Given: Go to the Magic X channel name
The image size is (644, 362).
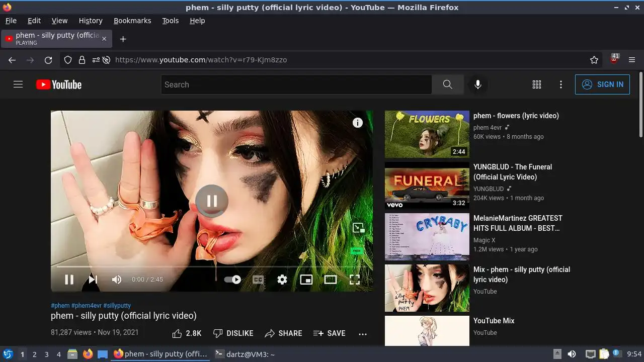Looking at the screenshot, I should tap(485, 240).
